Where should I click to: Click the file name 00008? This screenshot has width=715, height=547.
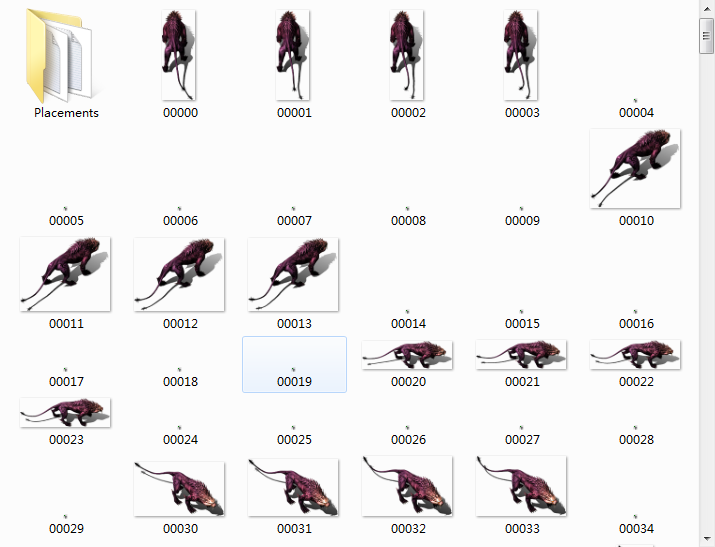[x=409, y=221]
